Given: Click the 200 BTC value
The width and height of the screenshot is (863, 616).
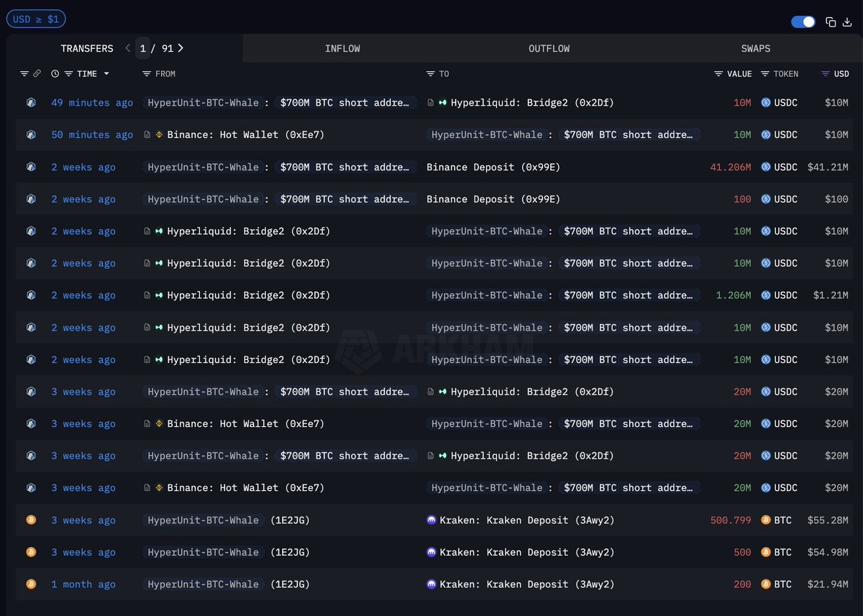Looking at the screenshot, I should [x=742, y=584].
